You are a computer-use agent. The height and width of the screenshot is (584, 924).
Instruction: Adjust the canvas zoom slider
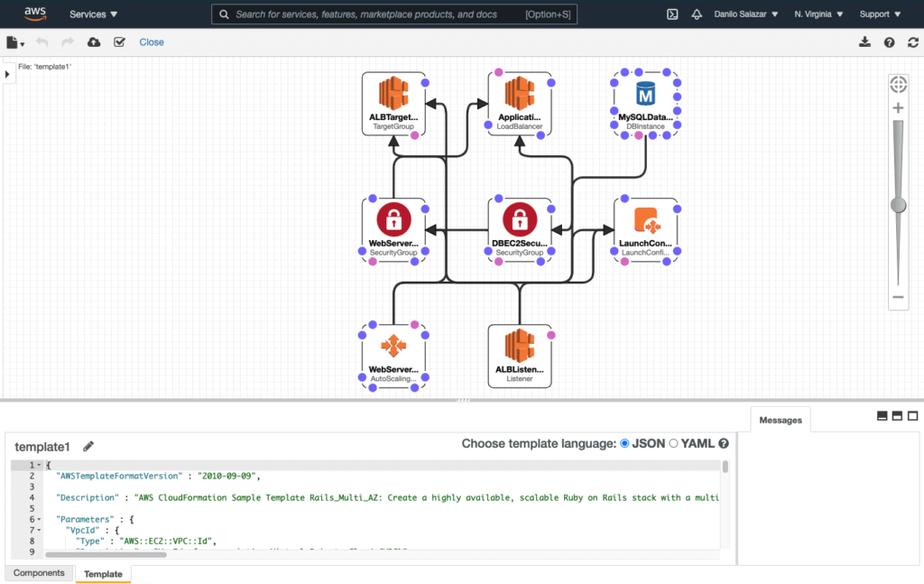(898, 205)
